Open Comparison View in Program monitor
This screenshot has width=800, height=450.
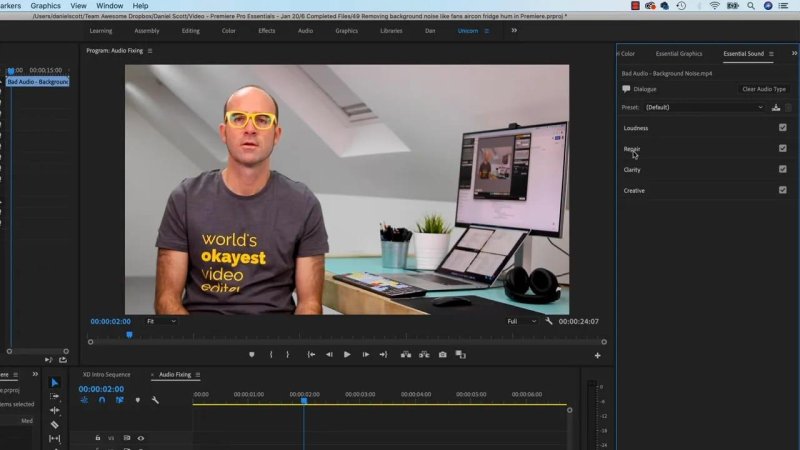461,355
